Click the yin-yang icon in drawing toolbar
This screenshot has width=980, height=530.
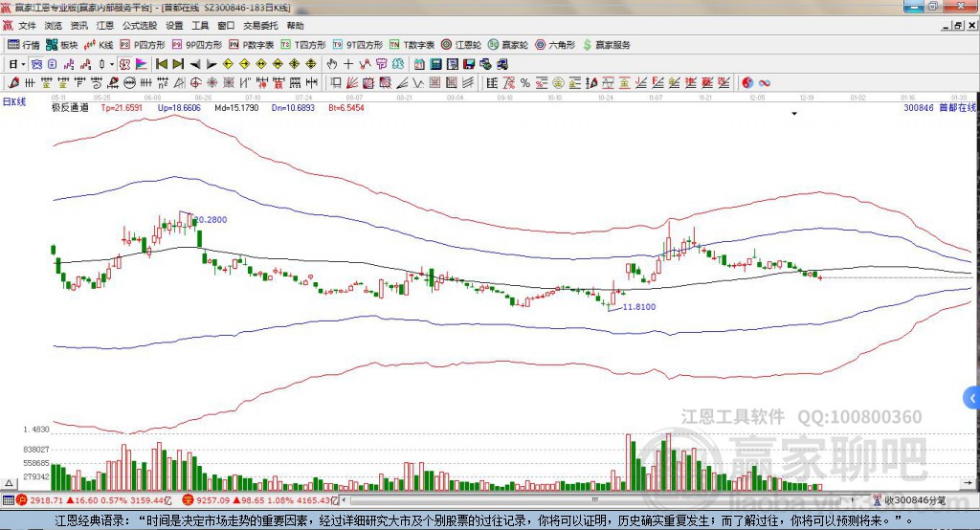[747, 83]
